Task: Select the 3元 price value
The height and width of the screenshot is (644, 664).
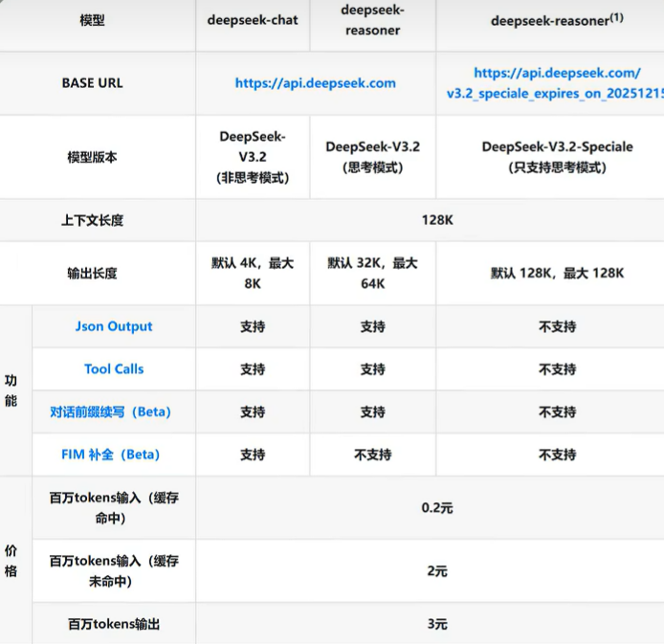Action: (437, 624)
